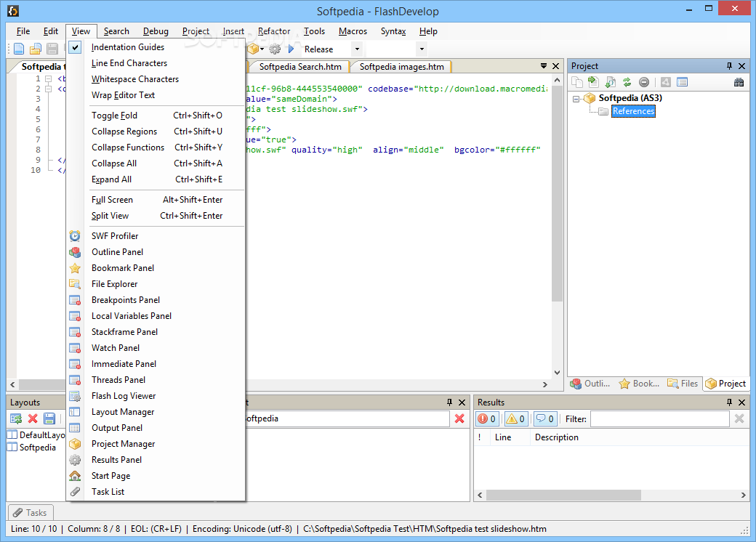Click the Open File folder toolbar icon
Viewport: 756px width, 542px height.
click(x=36, y=49)
